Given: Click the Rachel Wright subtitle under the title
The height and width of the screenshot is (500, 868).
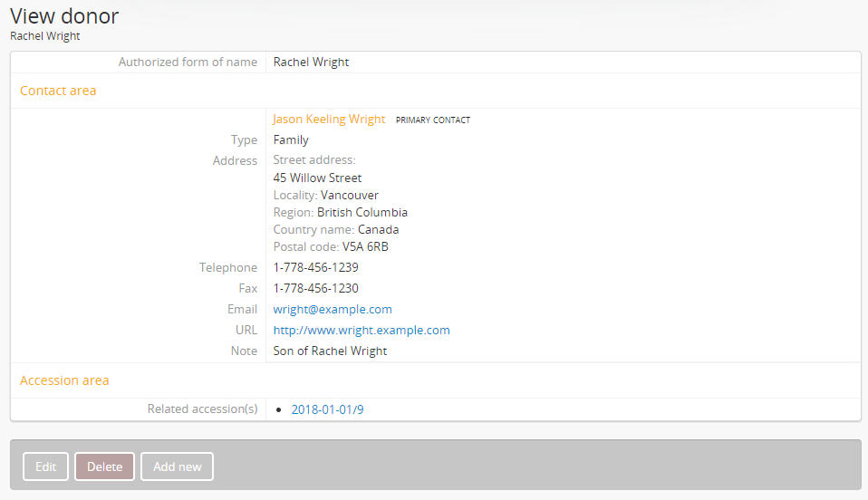Looking at the screenshot, I should [45, 36].
